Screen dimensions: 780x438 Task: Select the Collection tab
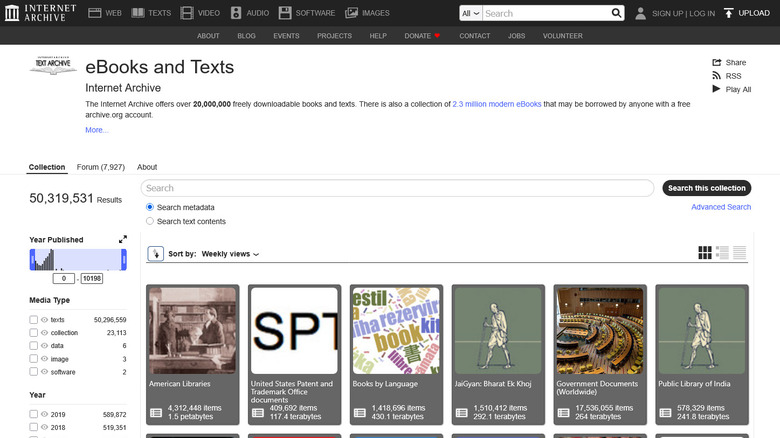[x=47, y=167]
